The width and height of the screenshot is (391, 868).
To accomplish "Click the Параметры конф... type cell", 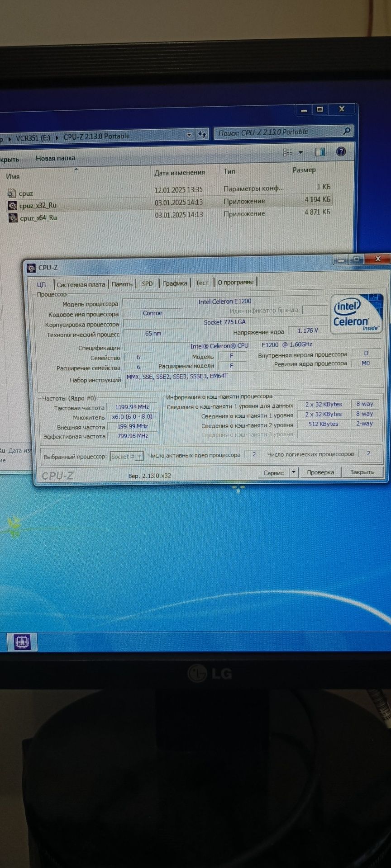I will 253,188.
